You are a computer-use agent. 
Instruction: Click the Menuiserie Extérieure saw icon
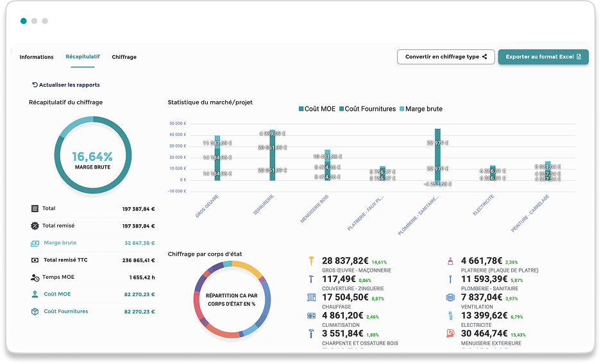450,334
